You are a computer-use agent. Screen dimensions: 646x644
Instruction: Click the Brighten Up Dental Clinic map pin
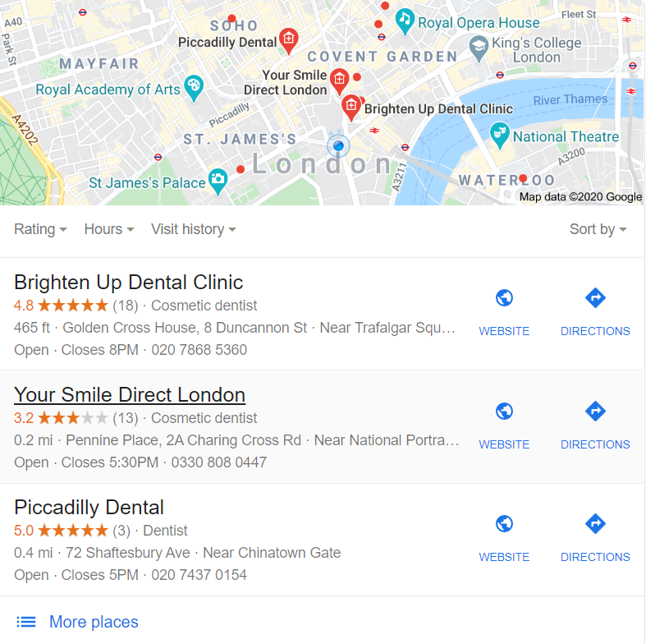tap(351, 107)
